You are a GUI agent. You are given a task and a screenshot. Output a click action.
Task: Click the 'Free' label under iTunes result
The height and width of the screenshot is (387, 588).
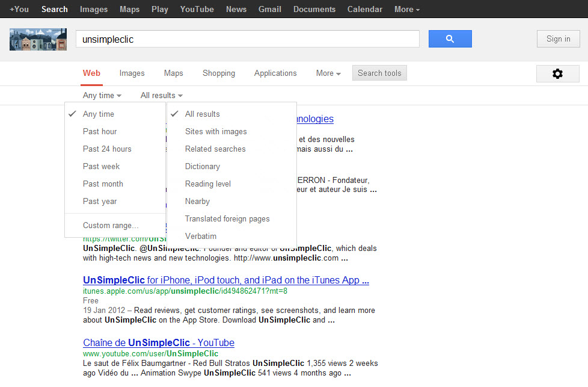pos(91,301)
